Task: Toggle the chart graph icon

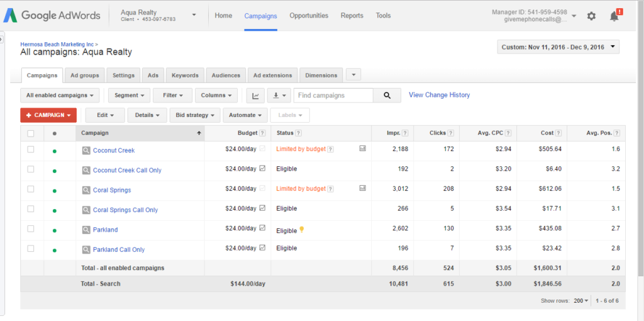Action: [x=255, y=96]
